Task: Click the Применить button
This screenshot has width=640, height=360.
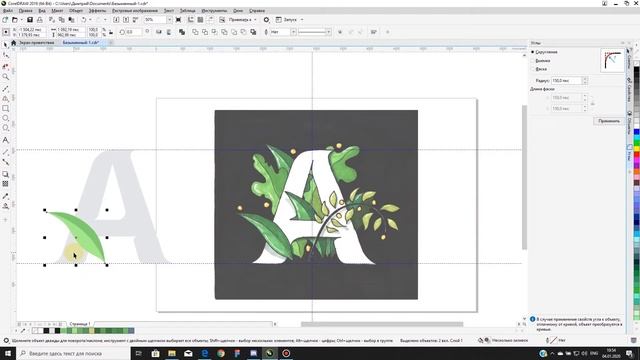Action: pyautogui.click(x=609, y=121)
